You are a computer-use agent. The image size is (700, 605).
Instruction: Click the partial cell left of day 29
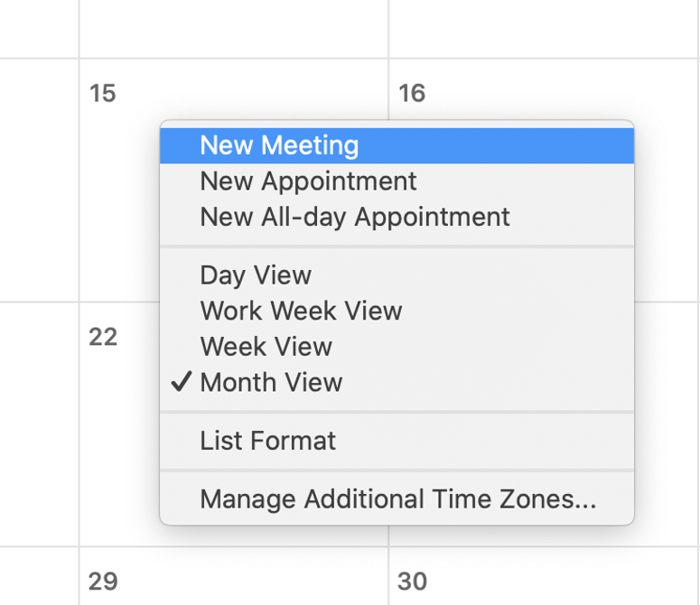[x=38, y=578]
